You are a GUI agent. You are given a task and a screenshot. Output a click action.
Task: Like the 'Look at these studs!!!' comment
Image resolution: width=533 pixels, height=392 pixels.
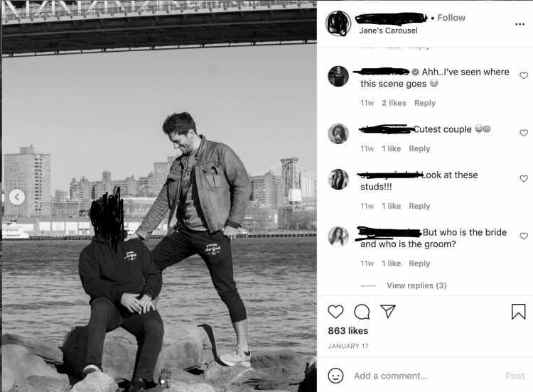[x=524, y=179]
